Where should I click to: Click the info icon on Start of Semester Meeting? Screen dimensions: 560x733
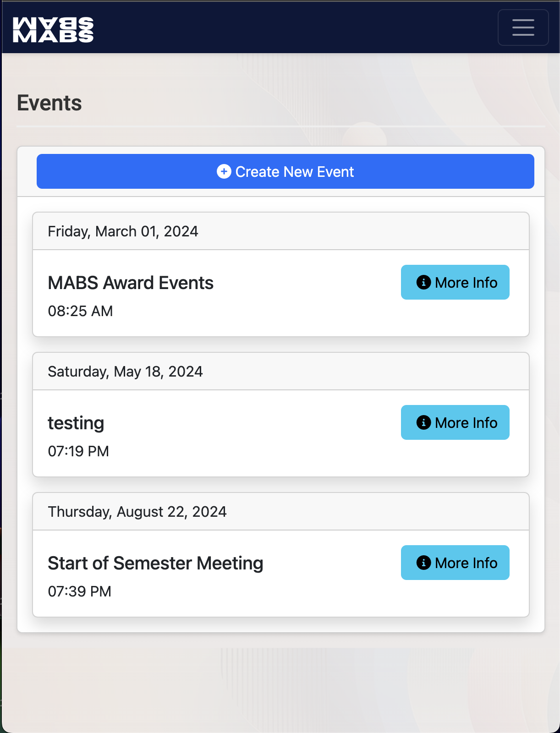click(x=423, y=563)
